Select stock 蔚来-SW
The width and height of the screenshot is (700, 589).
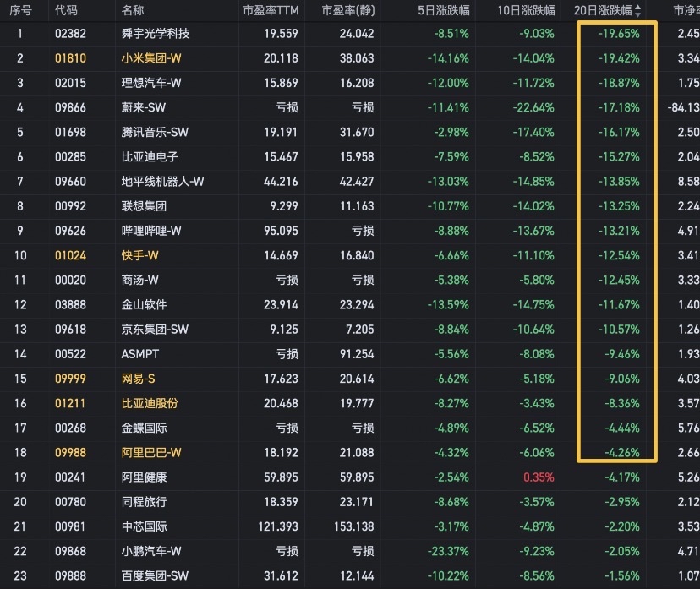(x=144, y=107)
